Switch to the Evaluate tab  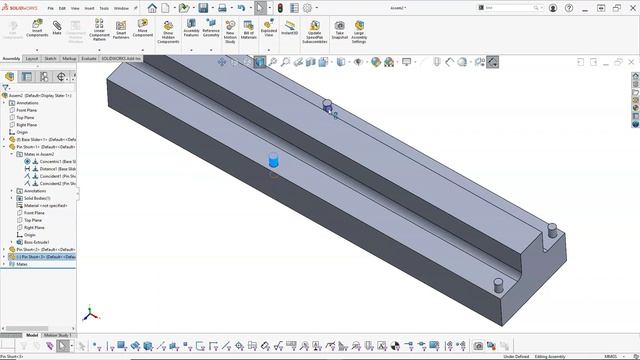(89, 59)
